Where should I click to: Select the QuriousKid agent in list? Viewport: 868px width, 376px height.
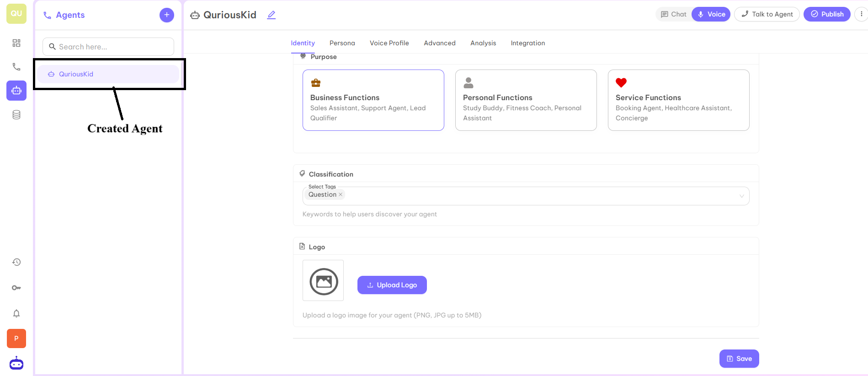click(108, 74)
